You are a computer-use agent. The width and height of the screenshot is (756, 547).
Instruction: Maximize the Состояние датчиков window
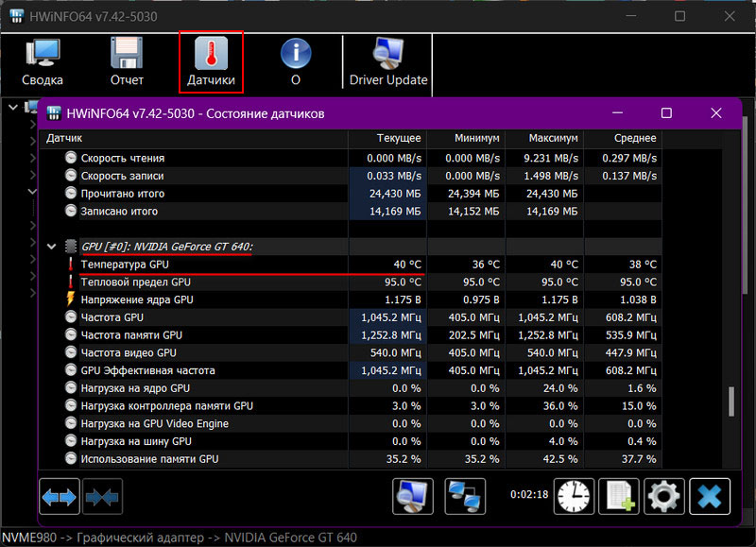(666, 113)
